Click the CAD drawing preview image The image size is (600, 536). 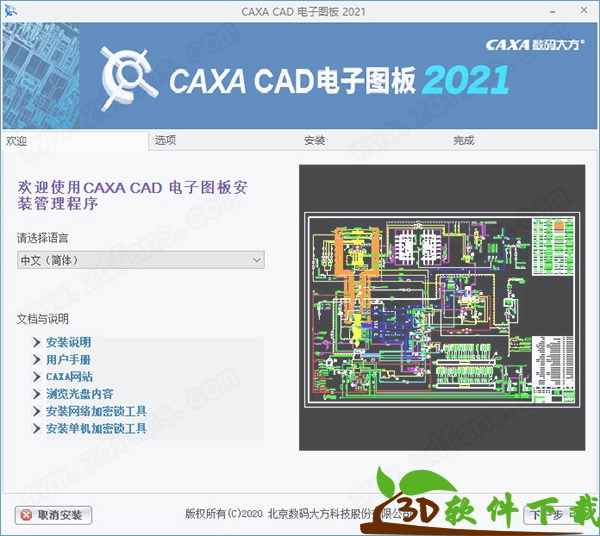[x=442, y=308]
